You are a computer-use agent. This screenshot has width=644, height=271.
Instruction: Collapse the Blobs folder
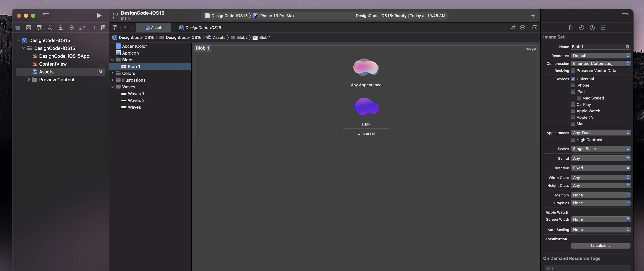point(113,60)
